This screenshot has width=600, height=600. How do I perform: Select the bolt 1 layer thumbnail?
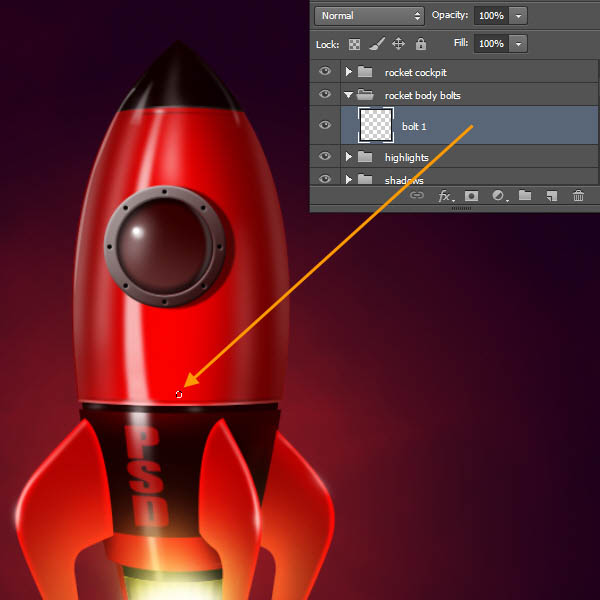[375, 126]
